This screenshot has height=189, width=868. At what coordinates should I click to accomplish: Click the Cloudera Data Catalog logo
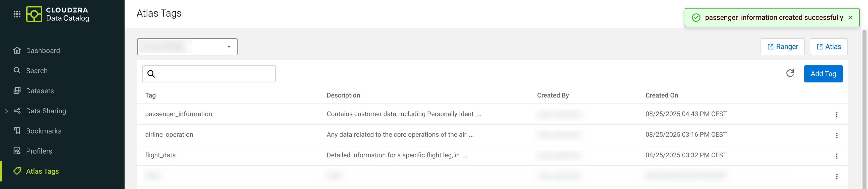point(58,14)
